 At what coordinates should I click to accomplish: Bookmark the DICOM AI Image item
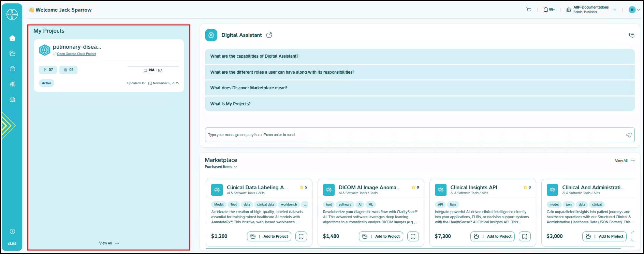click(413, 236)
